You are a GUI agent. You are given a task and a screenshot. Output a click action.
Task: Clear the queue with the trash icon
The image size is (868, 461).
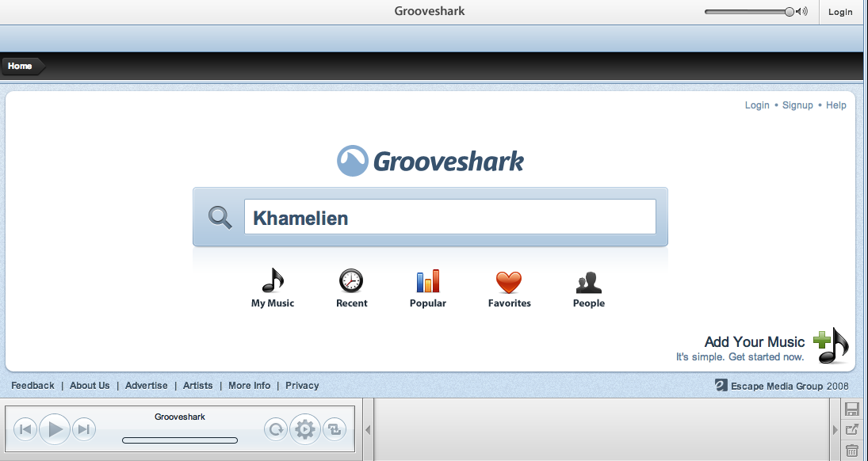coord(852,450)
